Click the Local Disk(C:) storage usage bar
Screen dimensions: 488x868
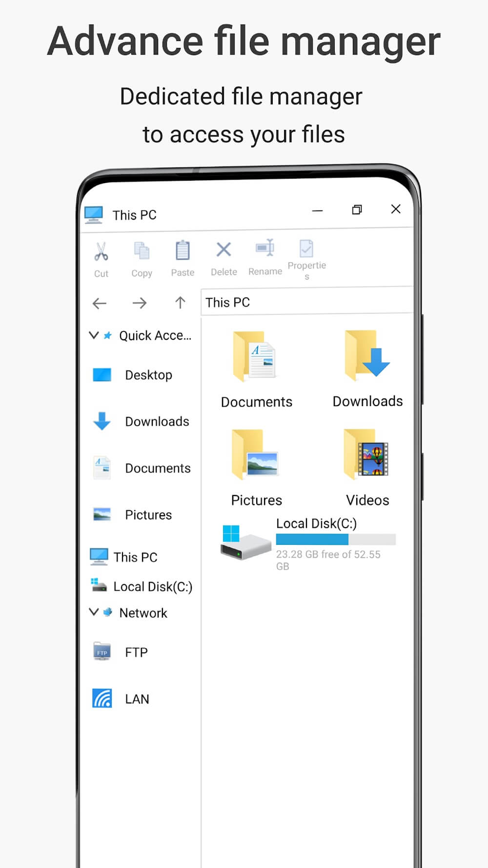tap(336, 539)
